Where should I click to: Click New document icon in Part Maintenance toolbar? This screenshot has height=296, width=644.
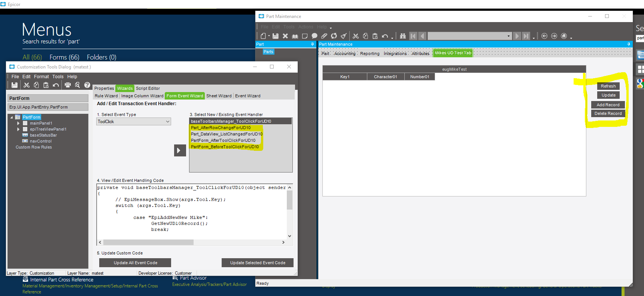pyautogui.click(x=264, y=36)
